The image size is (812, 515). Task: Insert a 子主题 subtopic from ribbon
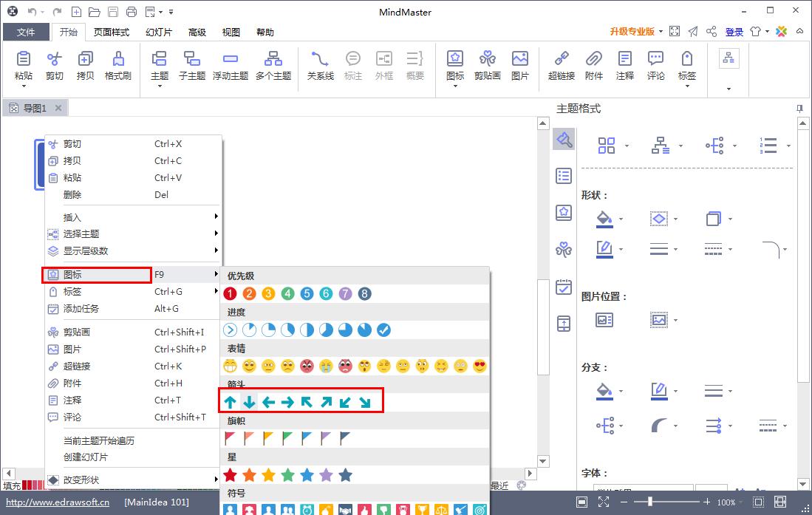(192, 65)
